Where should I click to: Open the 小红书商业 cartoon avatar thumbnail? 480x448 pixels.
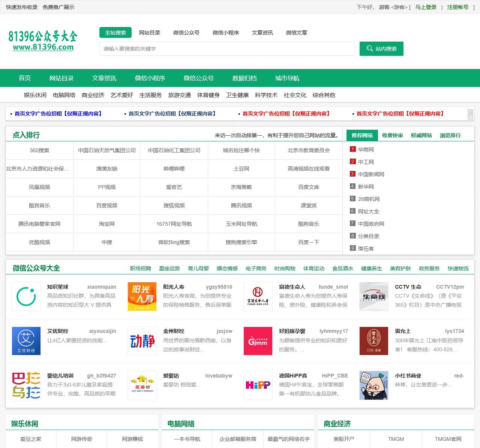374,385
